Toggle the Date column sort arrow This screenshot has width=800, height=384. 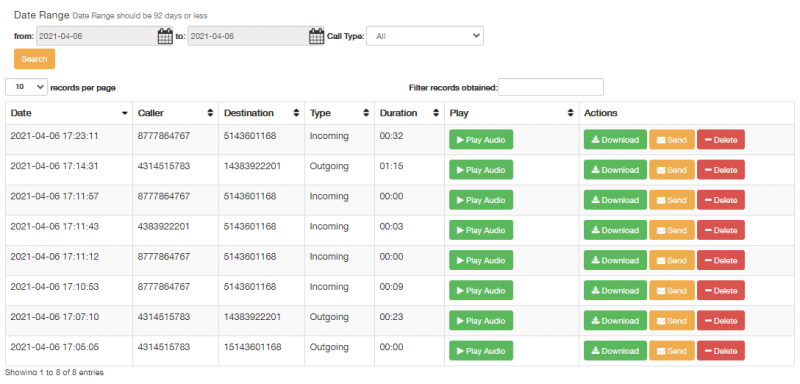coord(124,113)
